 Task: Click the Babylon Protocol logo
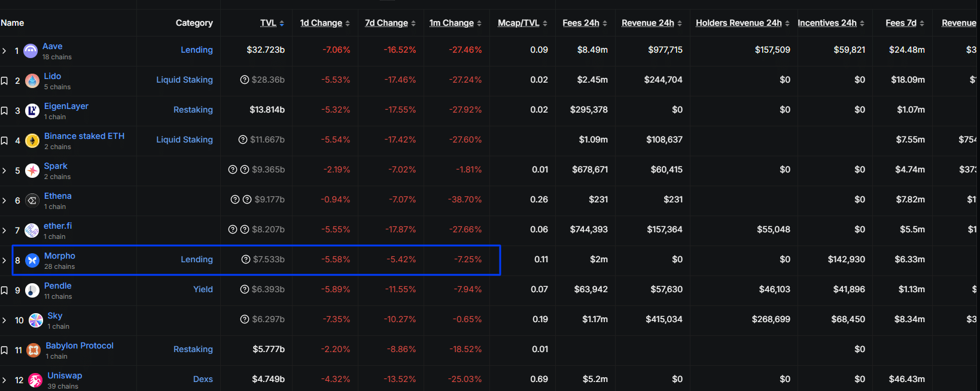34,350
